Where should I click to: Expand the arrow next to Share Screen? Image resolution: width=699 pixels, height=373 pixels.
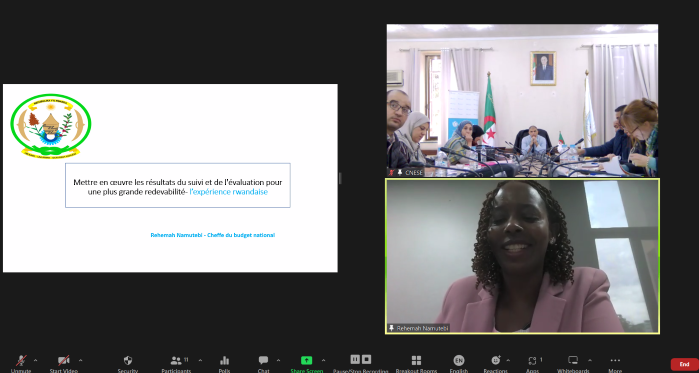[323, 360]
